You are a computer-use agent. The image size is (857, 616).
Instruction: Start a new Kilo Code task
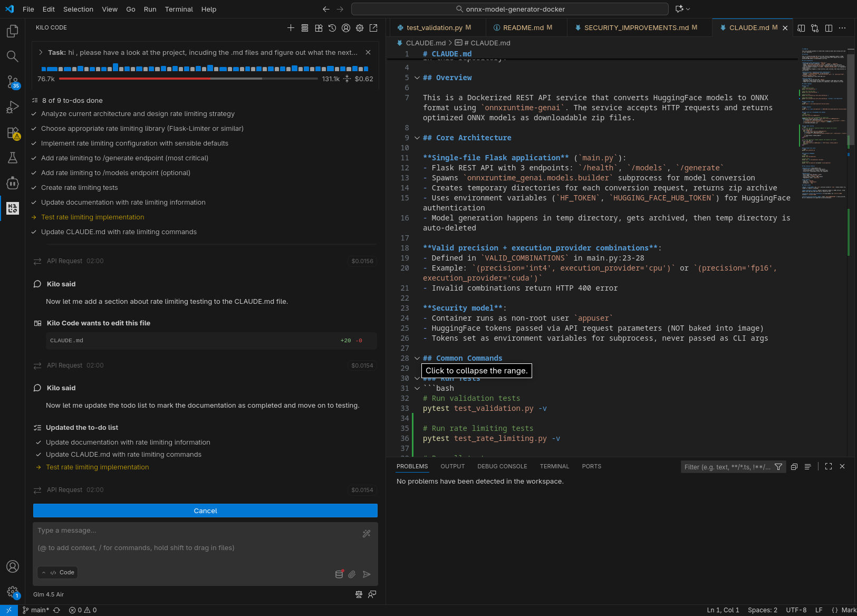(291, 28)
